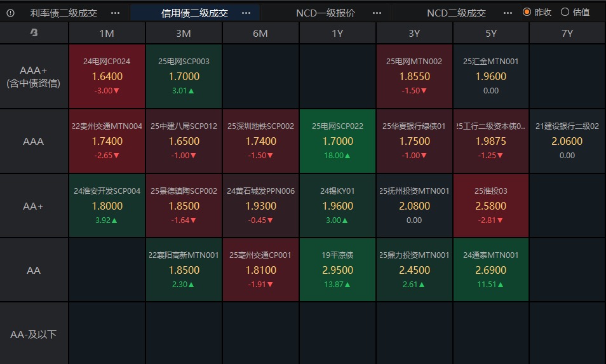The width and height of the screenshot is (606, 364).
Task: Click the 24锡KY01 cell
Action: point(338,206)
